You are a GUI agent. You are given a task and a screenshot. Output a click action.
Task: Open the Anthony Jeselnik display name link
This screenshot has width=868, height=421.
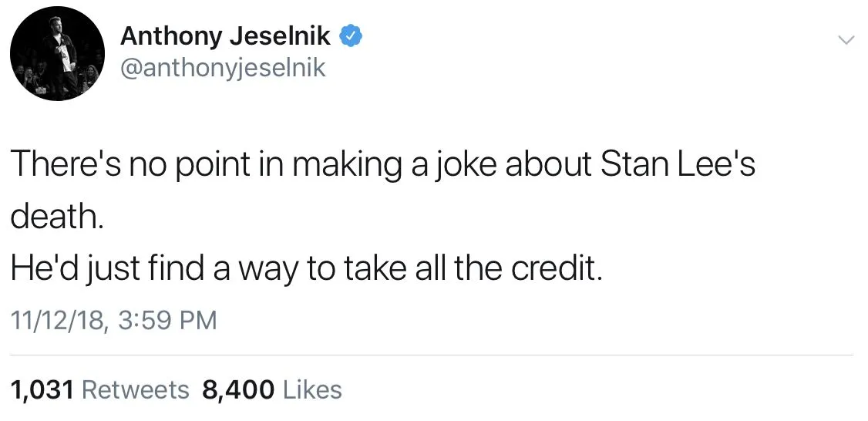point(226,35)
